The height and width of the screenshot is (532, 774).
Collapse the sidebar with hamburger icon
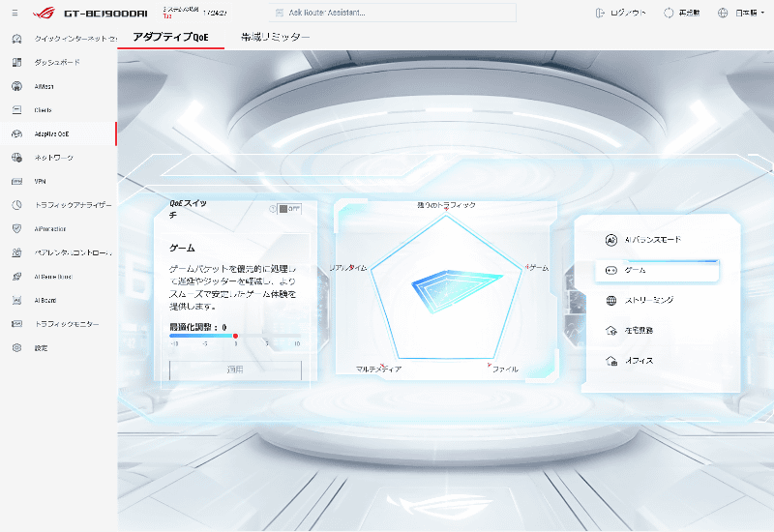[x=15, y=13]
